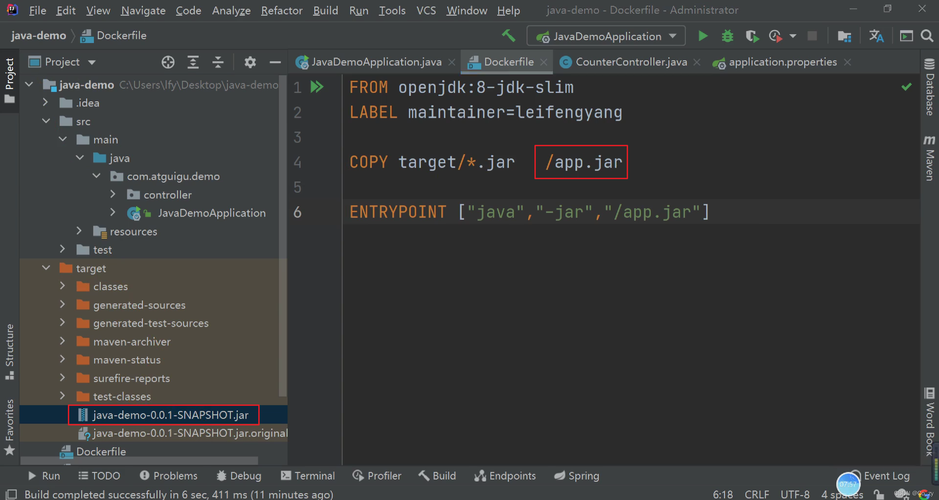Click the run gutter icon on line 1
Viewport: 939px width, 500px height.
click(317, 87)
